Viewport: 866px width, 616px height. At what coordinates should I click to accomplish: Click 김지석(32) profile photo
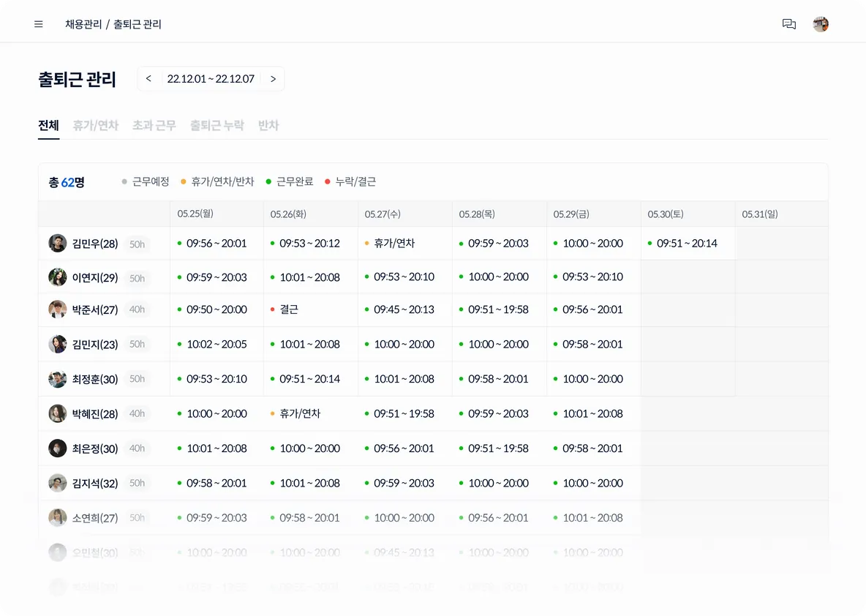tap(58, 483)
